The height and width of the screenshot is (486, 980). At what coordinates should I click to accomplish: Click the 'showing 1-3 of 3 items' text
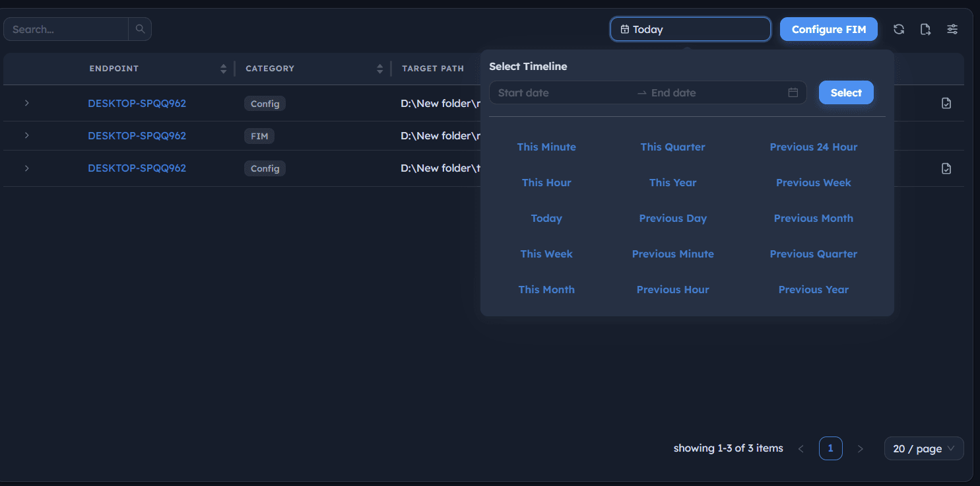point(729,448)
